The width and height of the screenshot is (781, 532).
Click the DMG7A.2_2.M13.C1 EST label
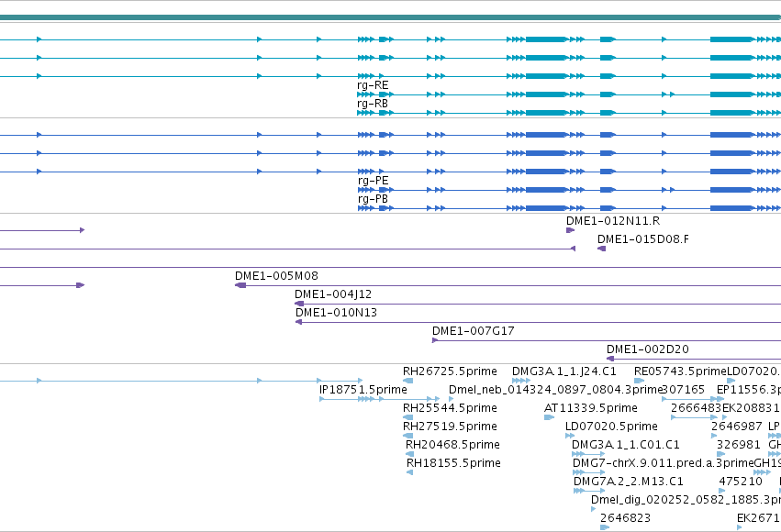[629, 482]
